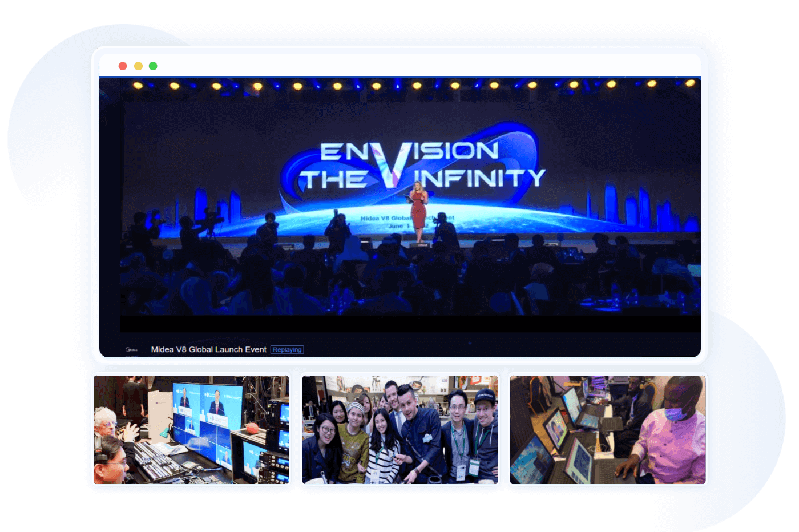
Task: Click the small Midea logo beside the title
Action: click(x=131, y=349)
